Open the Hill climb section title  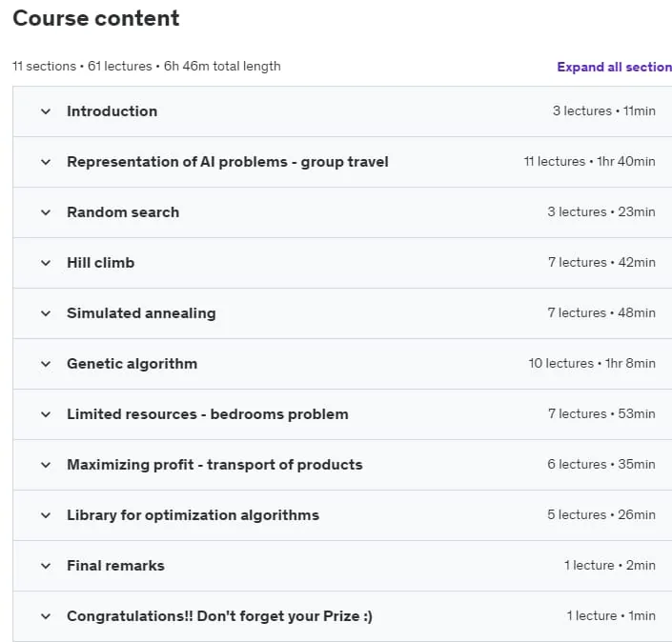(x=101, y=263)
